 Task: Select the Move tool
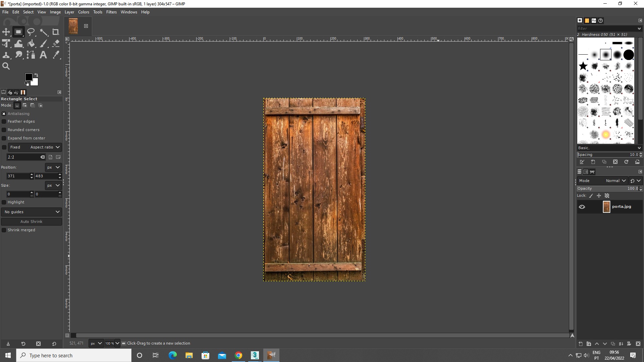point(6,32)
